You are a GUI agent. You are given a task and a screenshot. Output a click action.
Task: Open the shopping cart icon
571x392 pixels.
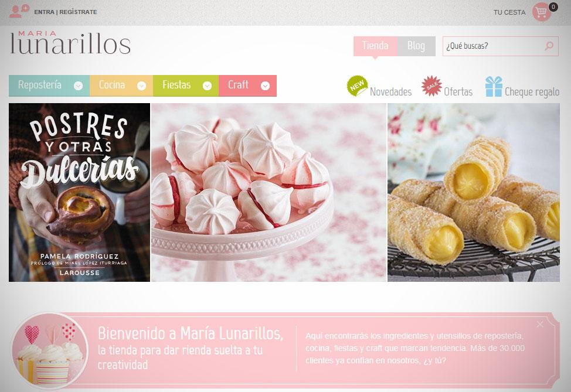click(542, 12)
